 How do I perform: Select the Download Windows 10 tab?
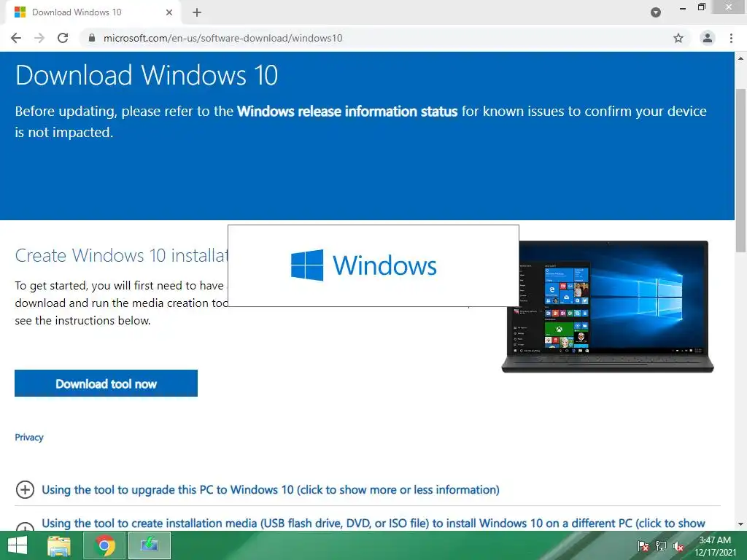tap(93, 12)
